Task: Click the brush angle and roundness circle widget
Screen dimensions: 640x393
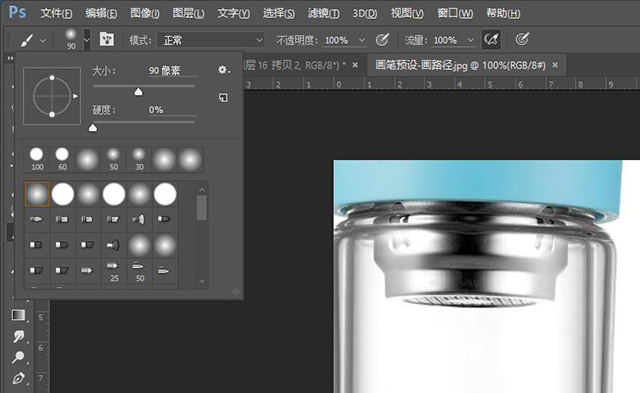Action: (52, 96)
